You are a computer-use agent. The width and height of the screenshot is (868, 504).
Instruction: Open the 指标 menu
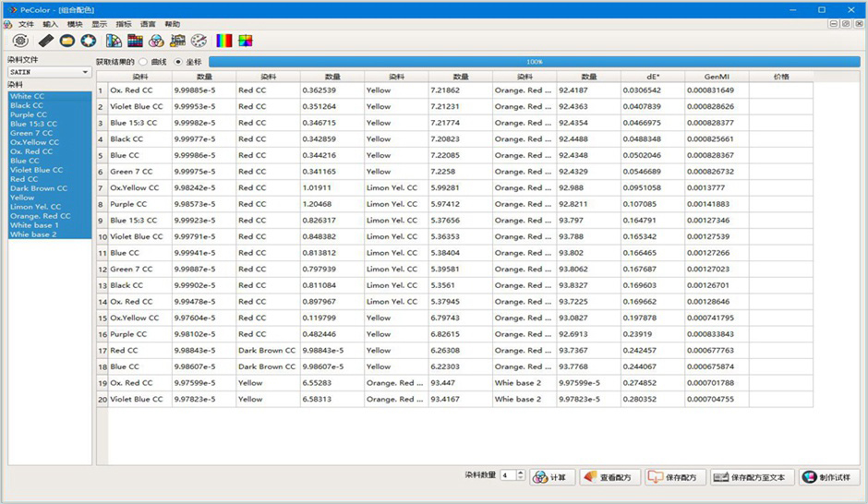pos(124,24)
